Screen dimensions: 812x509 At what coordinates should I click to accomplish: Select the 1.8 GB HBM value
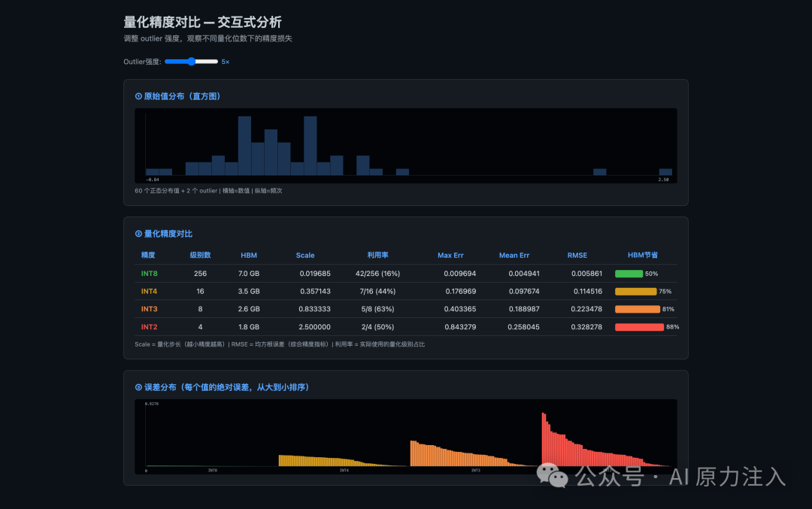point(249,327)
